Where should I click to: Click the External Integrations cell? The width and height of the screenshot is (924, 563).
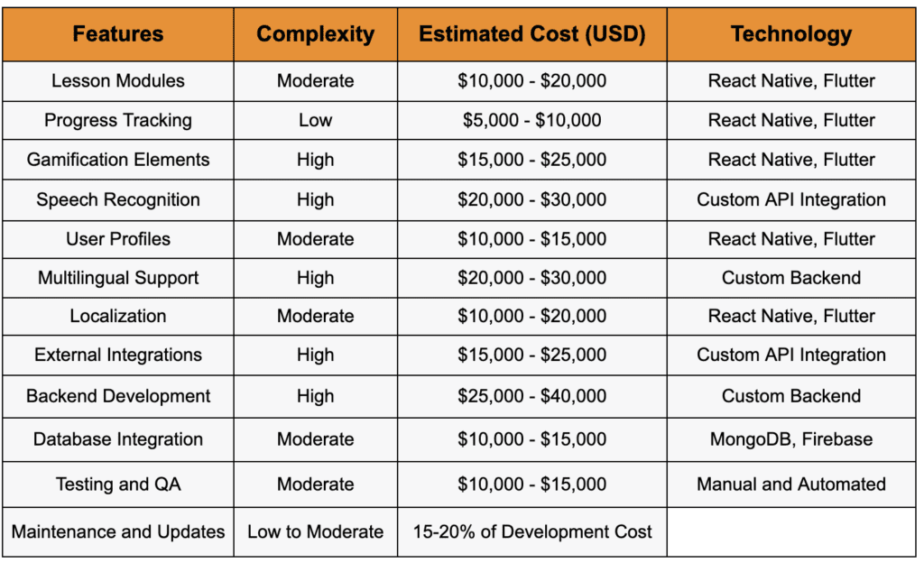[118, 355]
